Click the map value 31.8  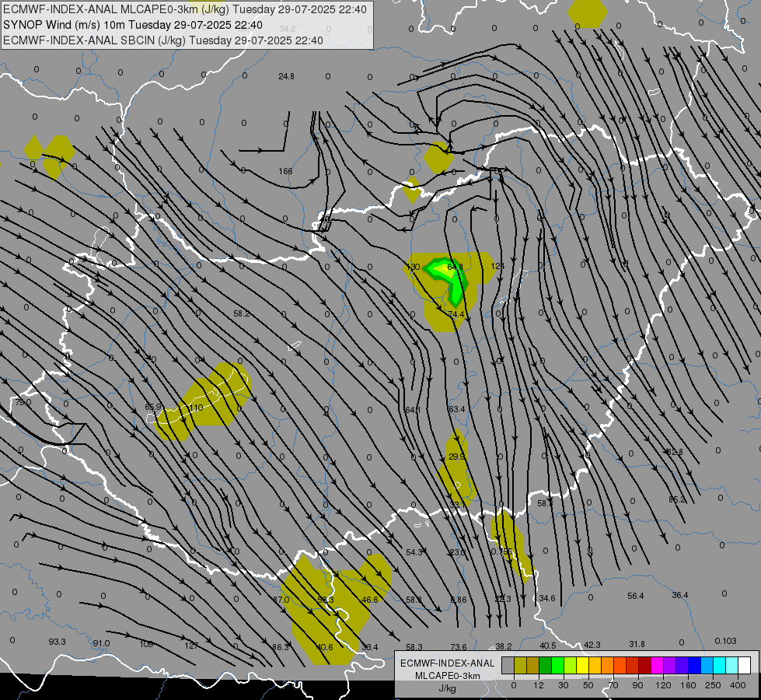coord(637,644)
